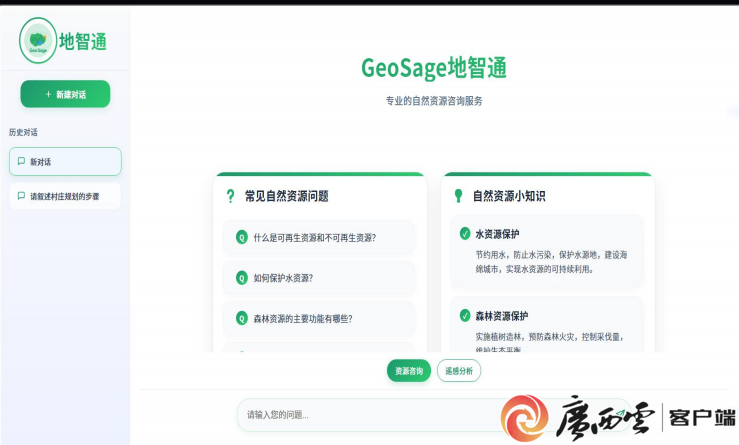The width and height of the screenshot is (739, 445).
Task: Click chat bubble icon beside 请叙述村庄规划的步骤
Action: coord(21,196)
